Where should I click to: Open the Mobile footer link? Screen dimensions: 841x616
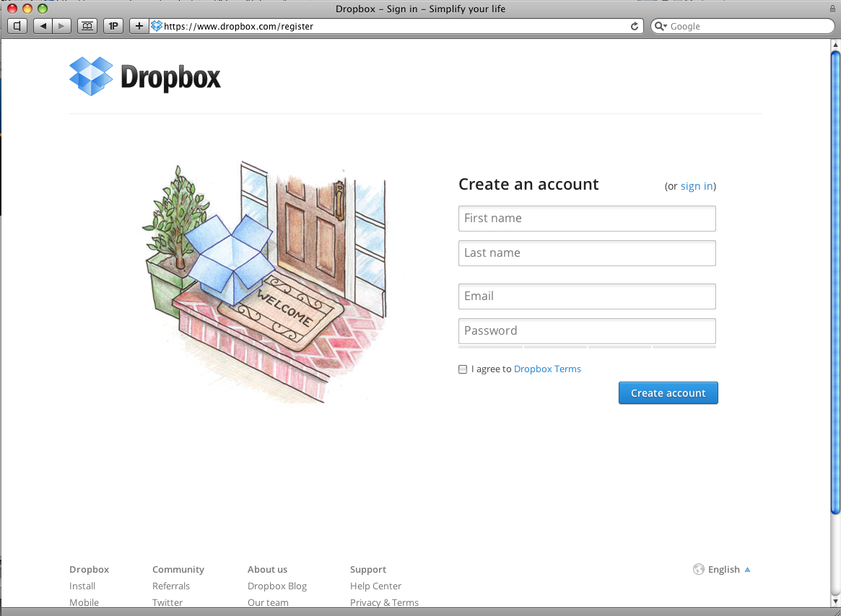(84, 602)
